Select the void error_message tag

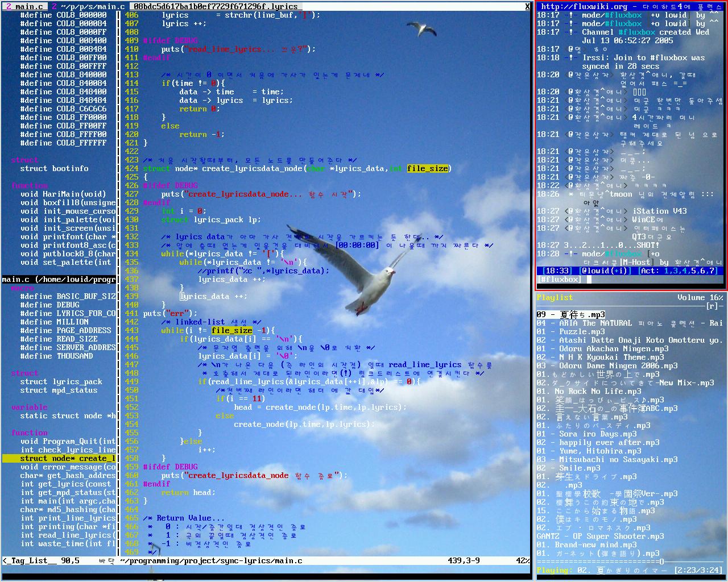(x=68, y=467)
